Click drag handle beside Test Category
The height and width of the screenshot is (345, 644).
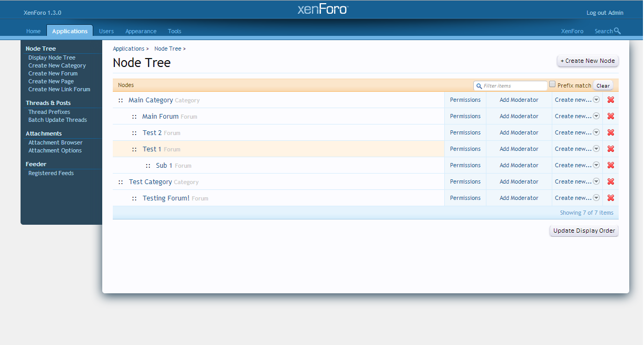click(121, 182)
